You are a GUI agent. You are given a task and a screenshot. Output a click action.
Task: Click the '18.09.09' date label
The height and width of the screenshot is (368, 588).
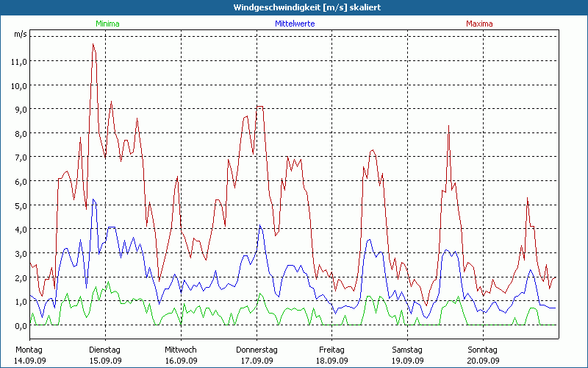pyautogui.click(x=332, y=361)
